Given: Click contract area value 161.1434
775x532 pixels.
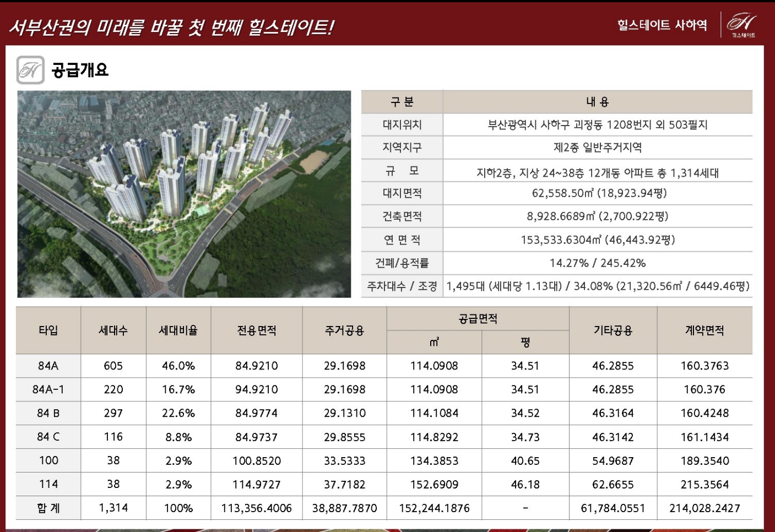Looking at the screenshot, I should click(705, 437).
